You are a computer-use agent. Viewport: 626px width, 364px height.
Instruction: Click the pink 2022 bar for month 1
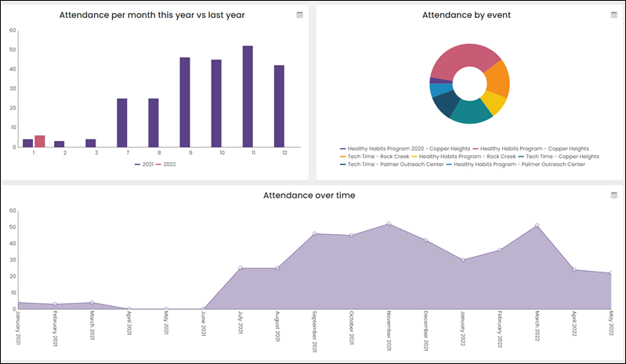39,141
